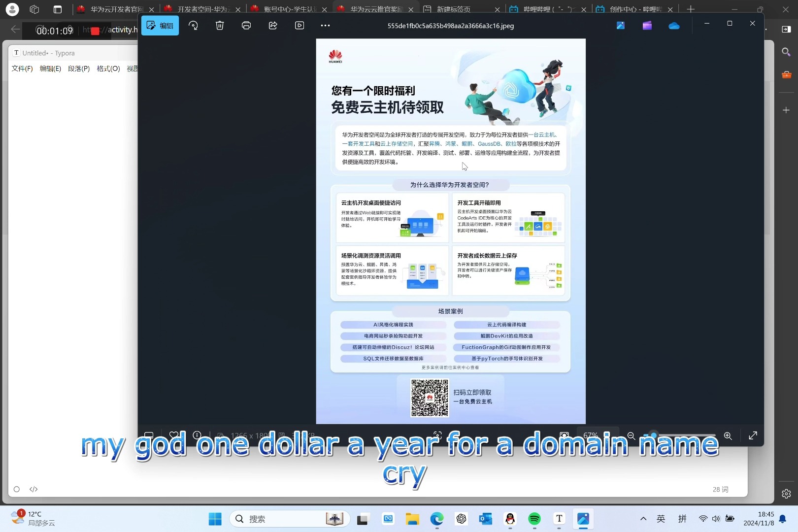Open the 段落(P) menu in Typora
This screenshot has height=532, width=798.
point(79,68)
